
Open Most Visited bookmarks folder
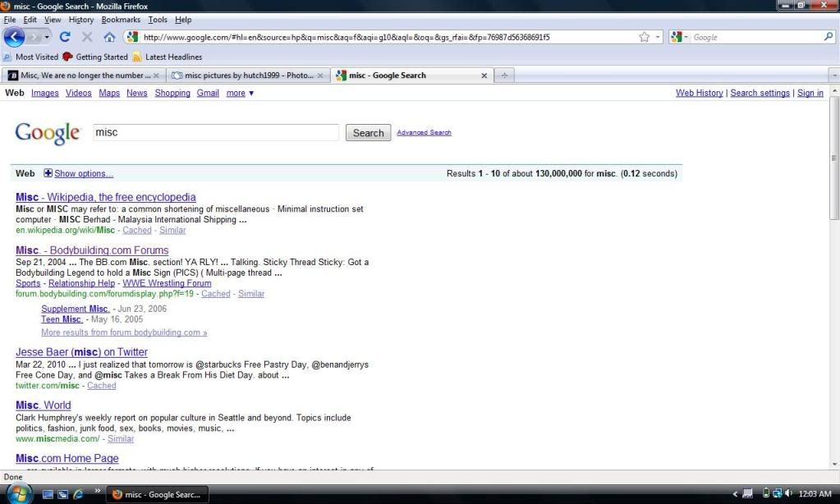[x=30, y=57]
